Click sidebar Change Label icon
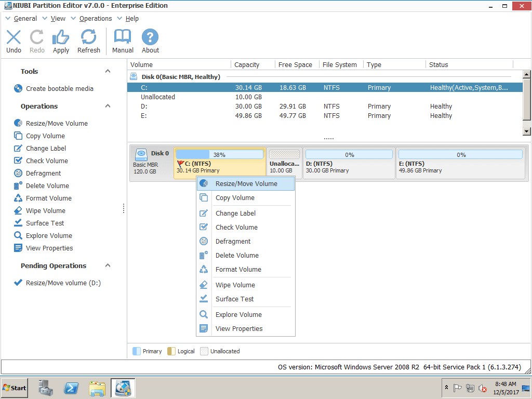Image resolution: width=532 pixels, height=399 pixels. [x=18, y=148]
